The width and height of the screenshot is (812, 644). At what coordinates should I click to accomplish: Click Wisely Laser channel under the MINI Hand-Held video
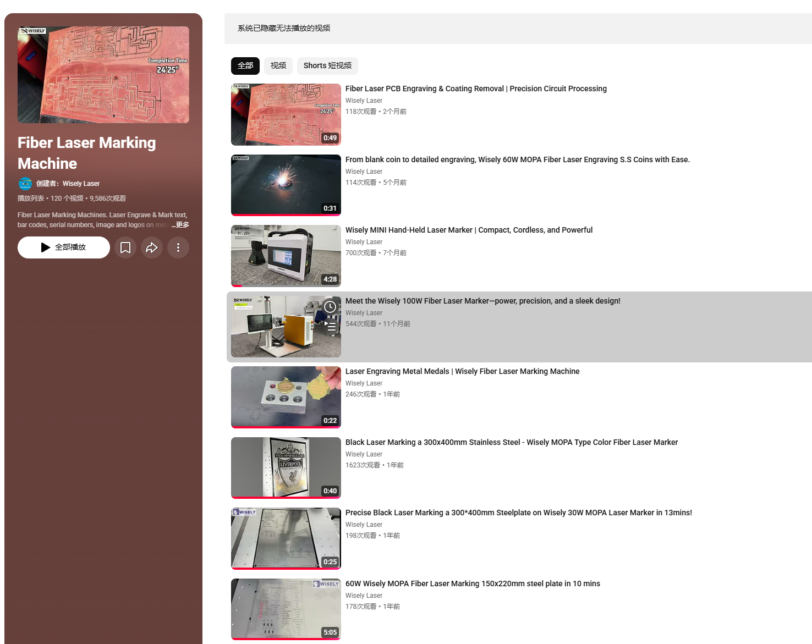coord(364,242)
